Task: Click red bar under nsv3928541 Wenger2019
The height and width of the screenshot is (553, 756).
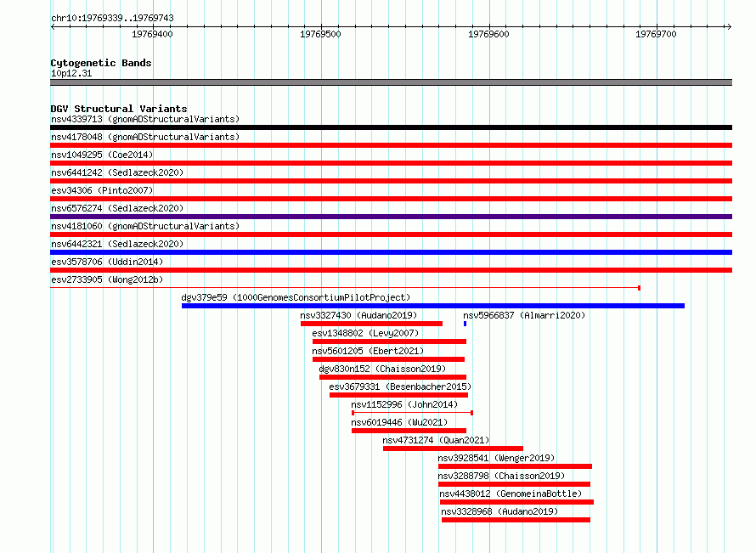Action: [515, 466]
